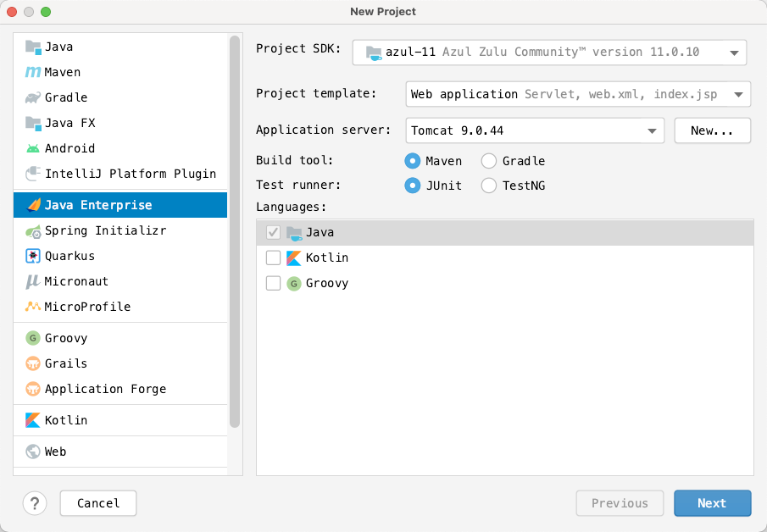
Task: Click the Web globe icon
Action: point(33,452)
